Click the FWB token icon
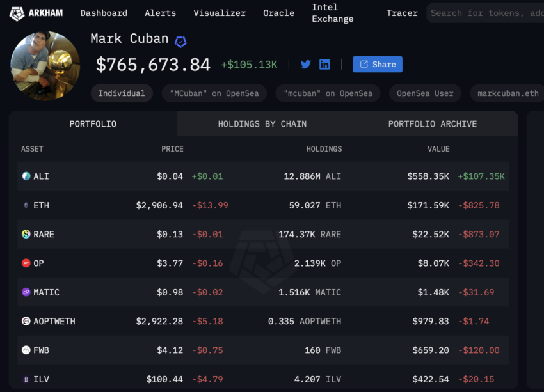Screen dimensions: 544x392 pyautogui.click(x=26, y=350)
